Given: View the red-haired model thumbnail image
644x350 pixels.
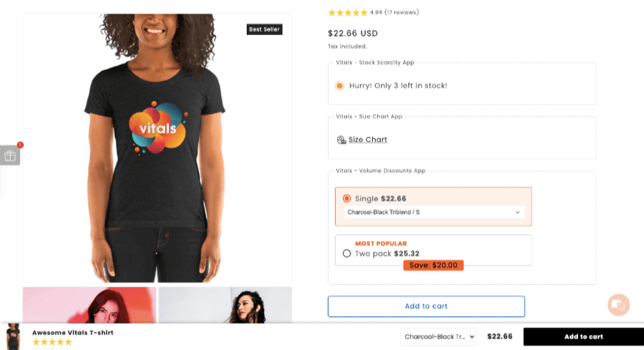Looking at the screenshot, I should 89,305.
